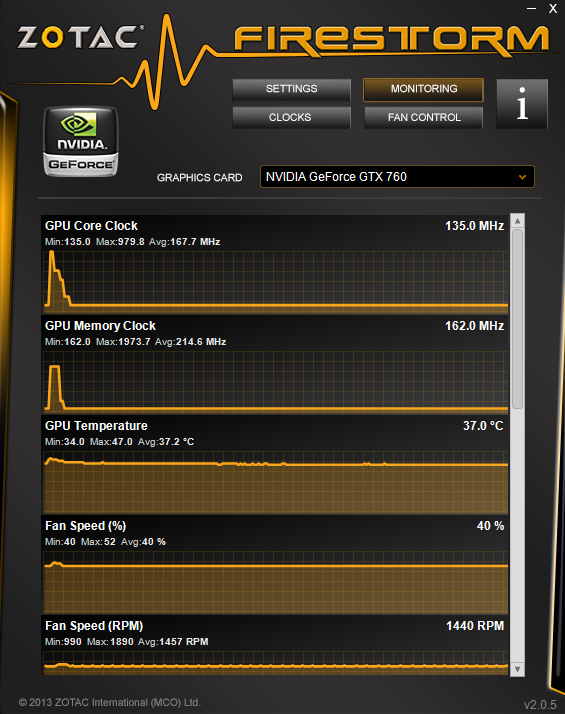Click the Max:1973.7 memory clock stat
The height and width of the screenshot is (714, 565).
point(123,342)
